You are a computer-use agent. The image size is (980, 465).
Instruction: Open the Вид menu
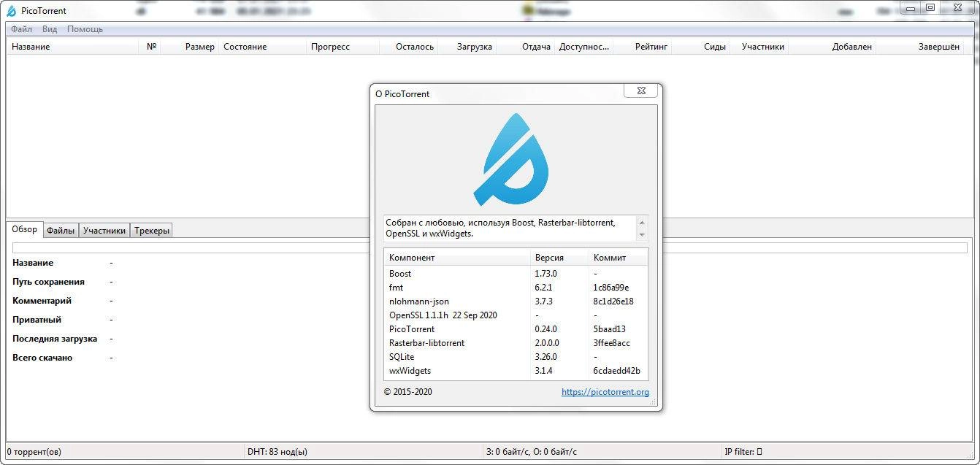pyautogui.click(x=50, y=29)
